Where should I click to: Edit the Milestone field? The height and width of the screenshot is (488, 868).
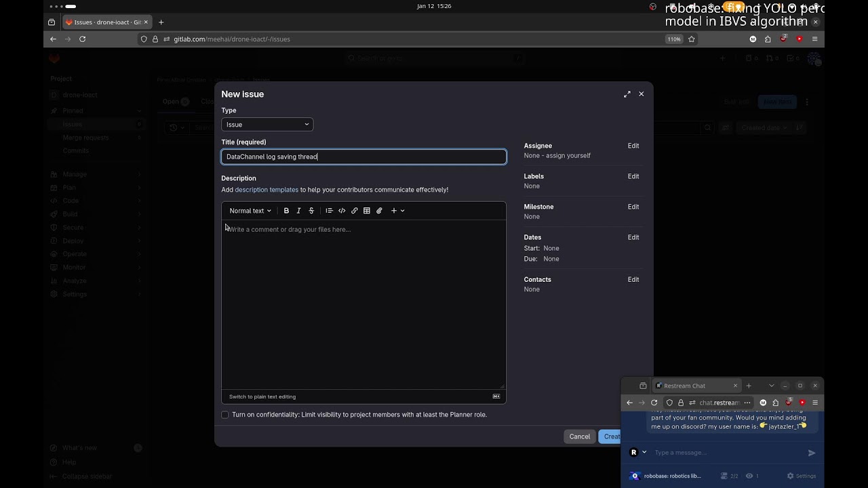click(633, 207)
